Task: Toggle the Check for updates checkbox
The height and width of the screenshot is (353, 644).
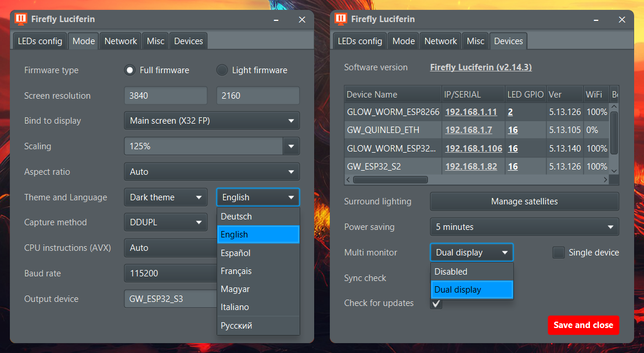Action: [x=436, y=303]
